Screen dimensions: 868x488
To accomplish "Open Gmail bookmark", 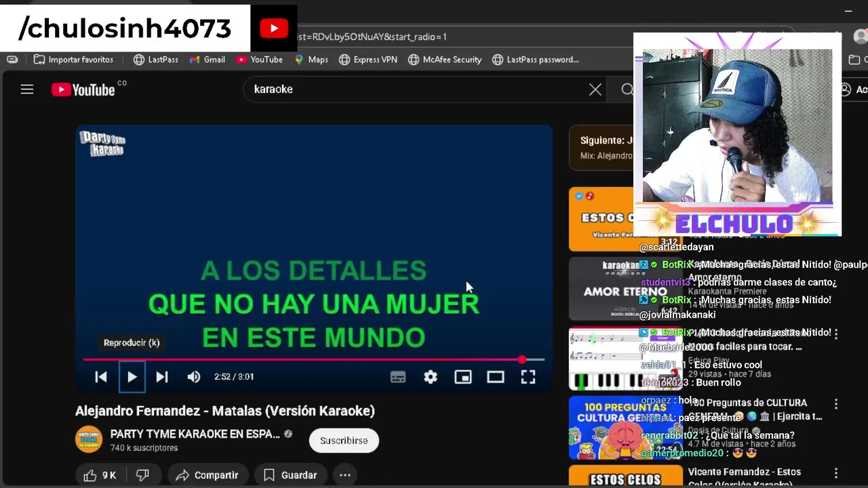I will [x=208, y=60].
